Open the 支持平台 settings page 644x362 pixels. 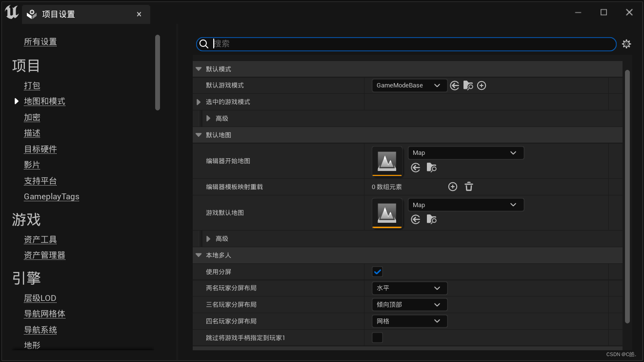coord(40,181)
